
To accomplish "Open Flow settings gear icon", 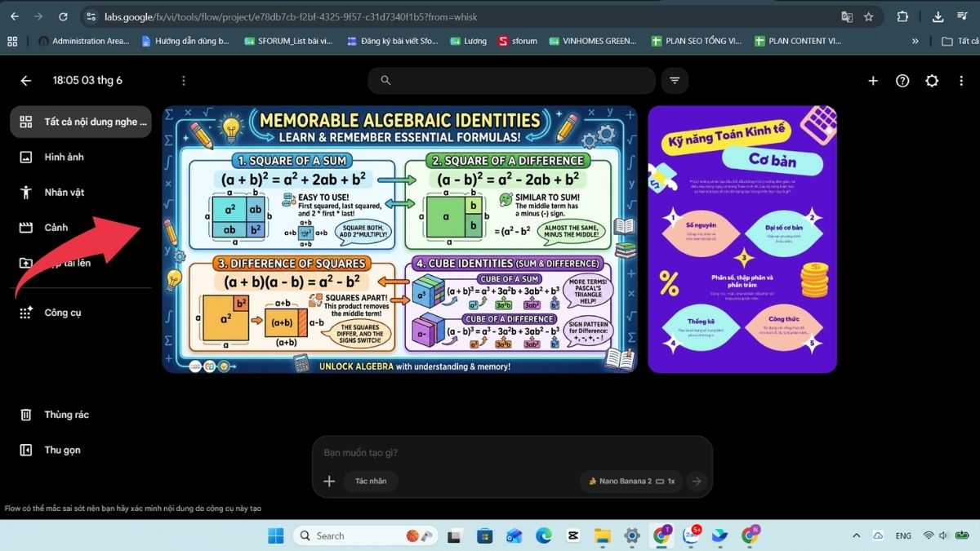I will 932,81.
